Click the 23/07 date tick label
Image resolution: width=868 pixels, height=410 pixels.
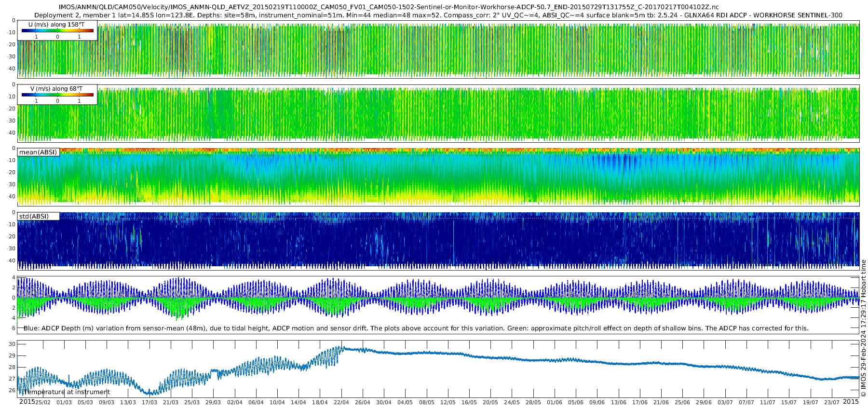tap(831, 402)
